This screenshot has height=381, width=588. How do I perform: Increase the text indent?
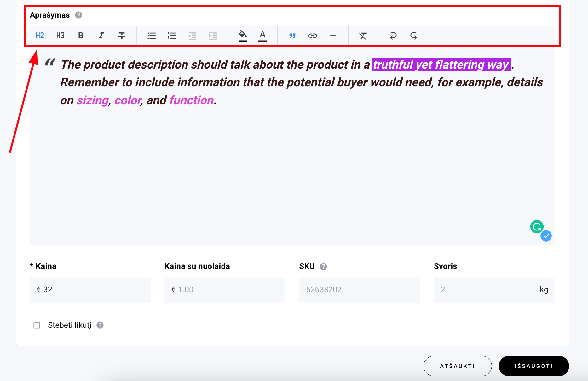click(x=213, y=36)
